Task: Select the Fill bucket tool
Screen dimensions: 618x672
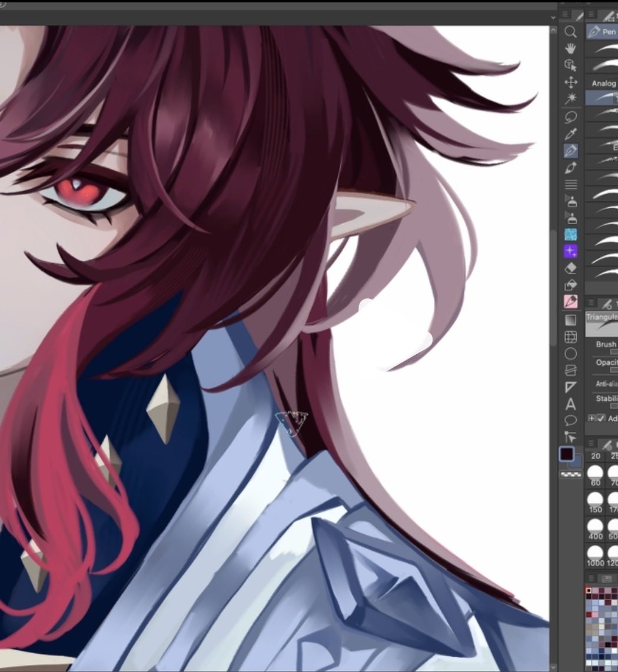Action: pos(570,285)
